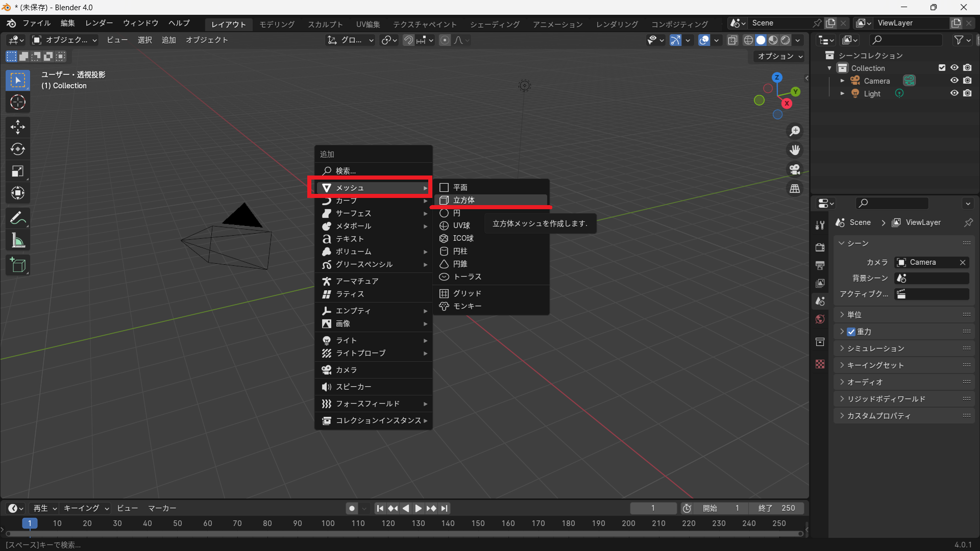
Task: Add a UV Sphere mesh
Action: pos(461,226)
